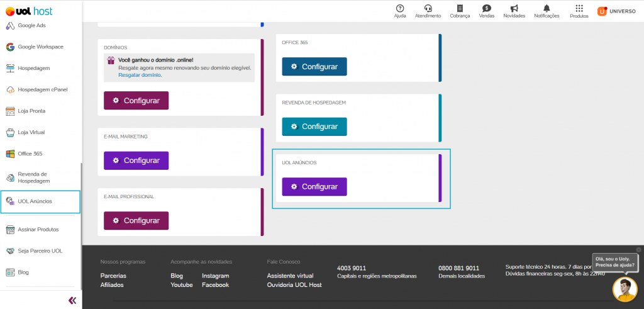Viewport: 644px width, 309px height.
Task: Close the Uoly help bubble
Action: click(x=638, y=250)
